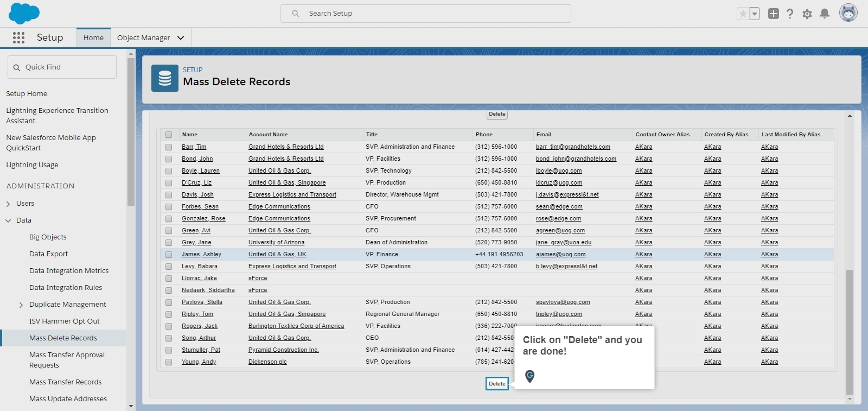Open the Setup gear icon
This screenshot has height=411, width=868.
807,14
